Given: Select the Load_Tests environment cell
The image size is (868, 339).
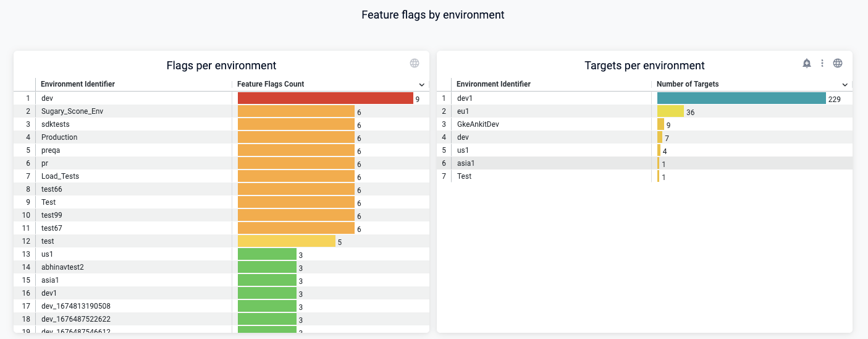Looking at the screenshot, I should pos(60,176).
